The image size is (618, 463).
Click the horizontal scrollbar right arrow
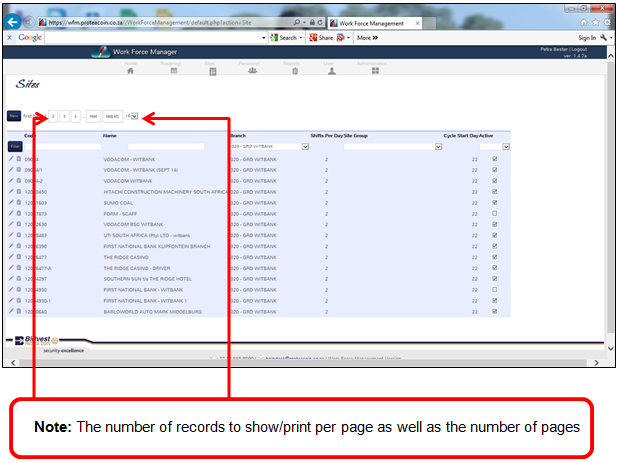(x=596, y=363)
